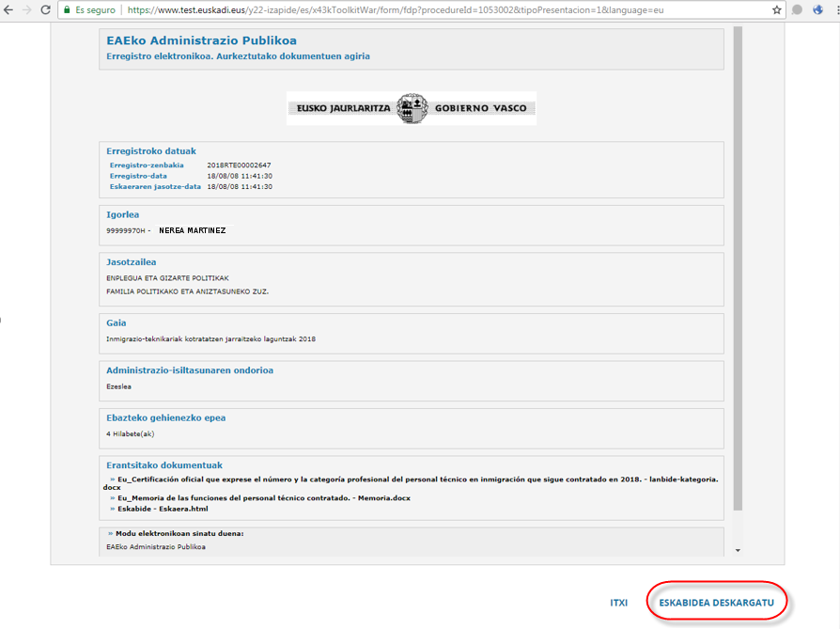The width and height of the screenshot is (840, 629).
Task: Click the vertical scrollbar thumb of receipt
Action: [738, 268]
